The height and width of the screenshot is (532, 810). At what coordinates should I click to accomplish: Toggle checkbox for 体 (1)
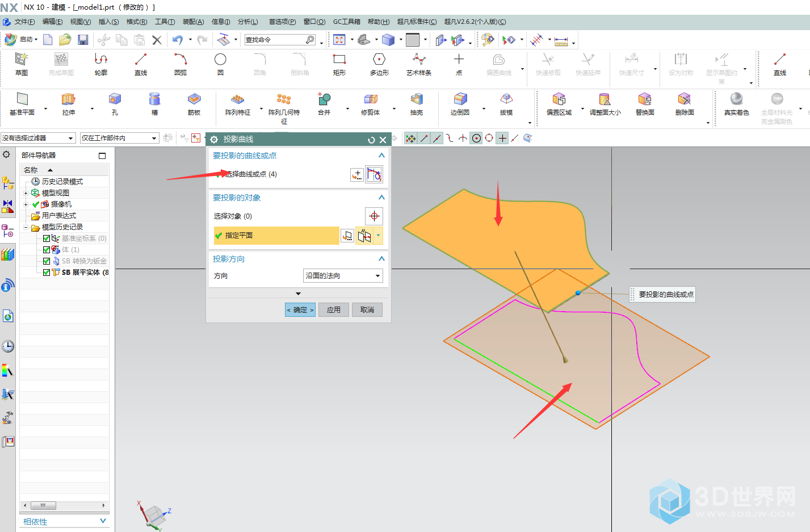pos(47,250)
